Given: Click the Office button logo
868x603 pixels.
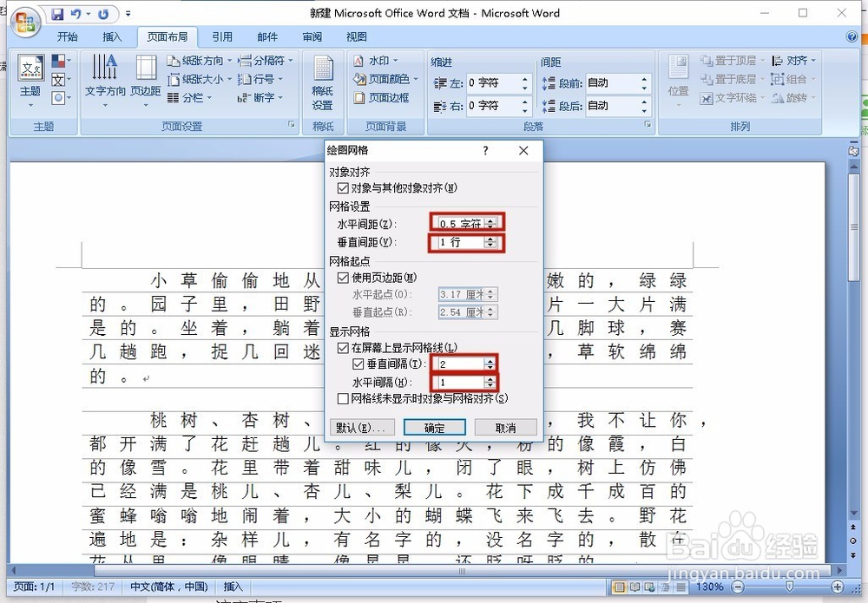Looking at the screenshot, I should 25,22.
